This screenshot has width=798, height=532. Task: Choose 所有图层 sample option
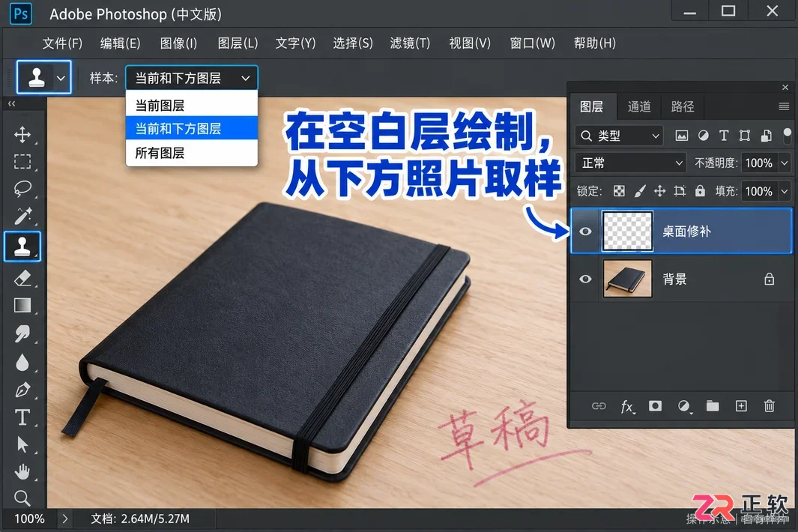191,153
